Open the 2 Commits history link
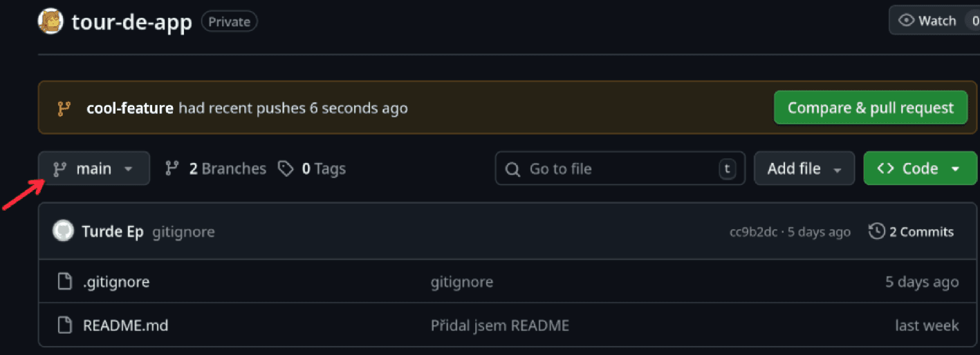The height and width of the screenshot is (355, 980). (921, 232)
